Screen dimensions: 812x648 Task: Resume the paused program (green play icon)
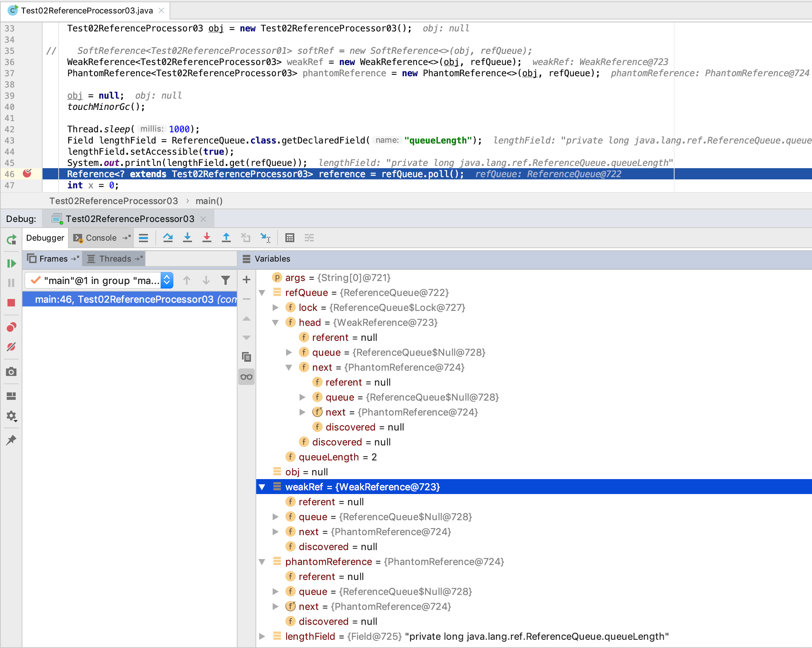pos(11,263)
